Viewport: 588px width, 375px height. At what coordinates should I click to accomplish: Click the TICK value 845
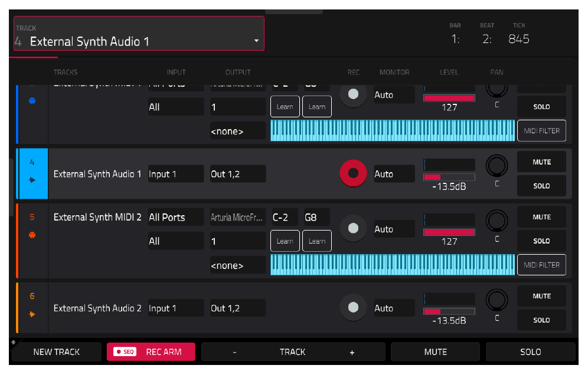click(518, 39)
